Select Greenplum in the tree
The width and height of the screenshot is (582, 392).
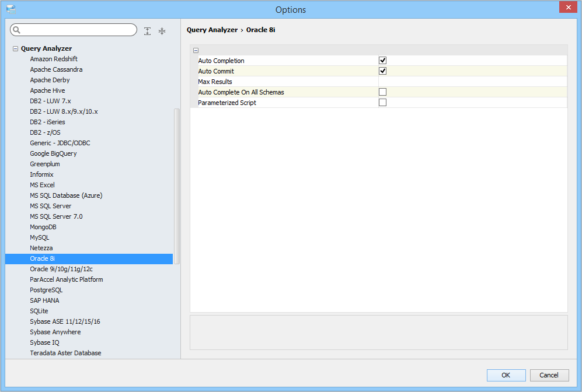click(44, 164)
